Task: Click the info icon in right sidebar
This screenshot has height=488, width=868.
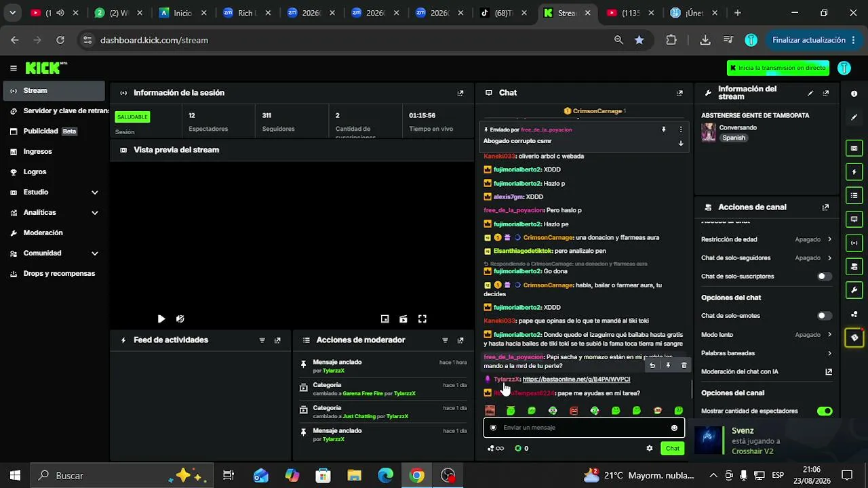Action: 854,94
